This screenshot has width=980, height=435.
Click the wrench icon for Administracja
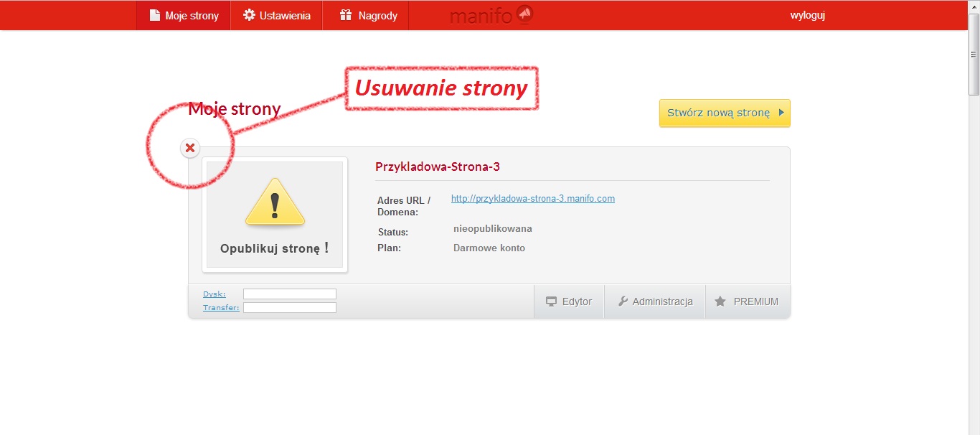click(x=623, y=301)
